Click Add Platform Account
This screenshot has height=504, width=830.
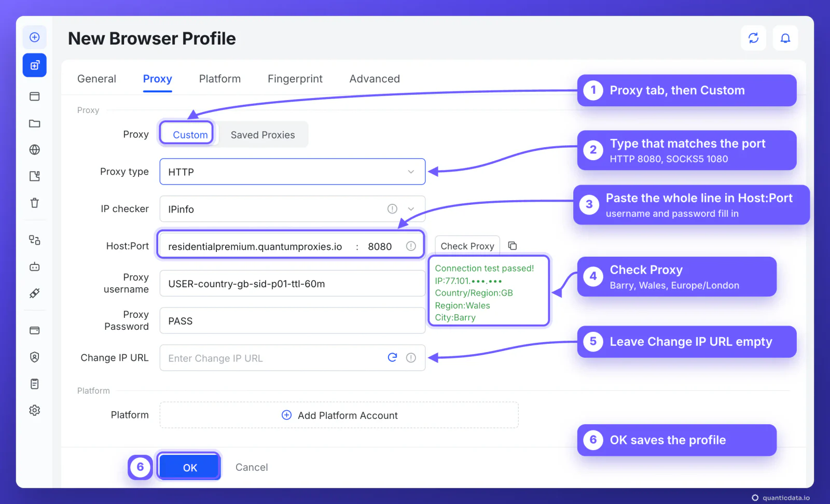tap(339, 415)
